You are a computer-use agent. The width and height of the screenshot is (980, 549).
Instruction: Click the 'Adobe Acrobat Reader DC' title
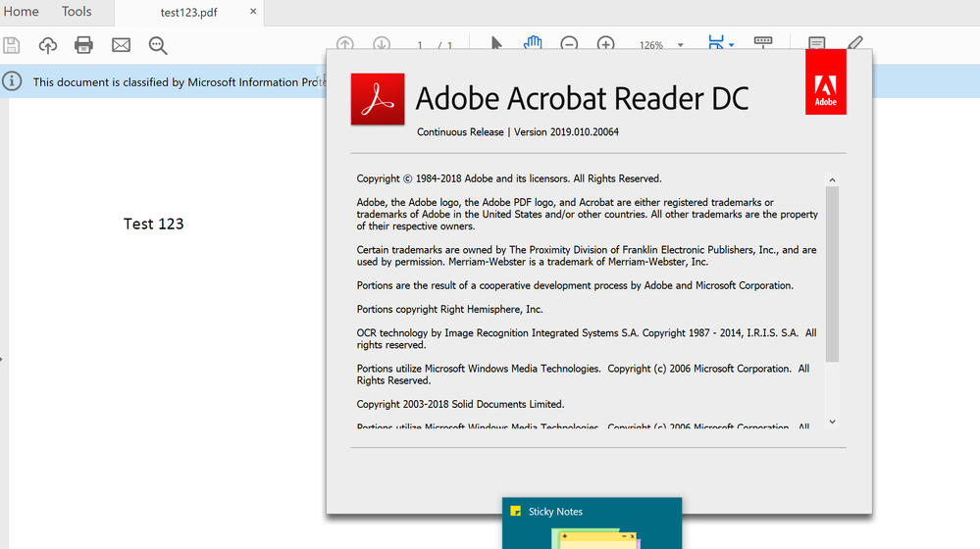point(582,98)
